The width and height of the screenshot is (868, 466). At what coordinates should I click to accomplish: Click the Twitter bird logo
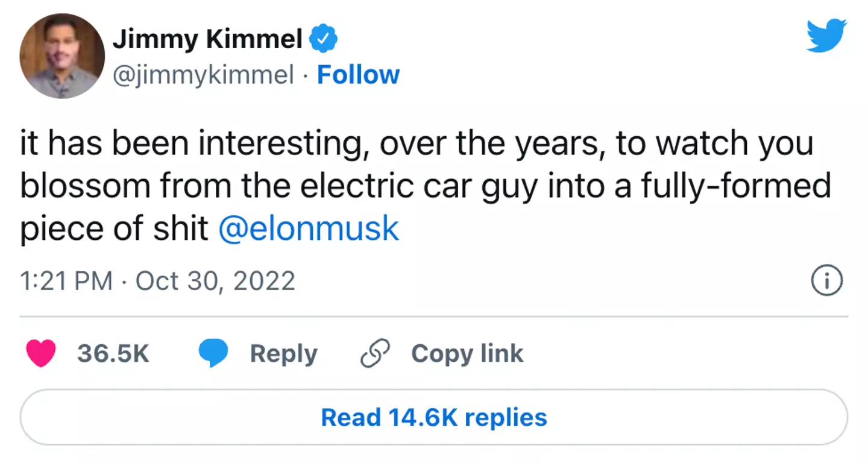(826, 36)
